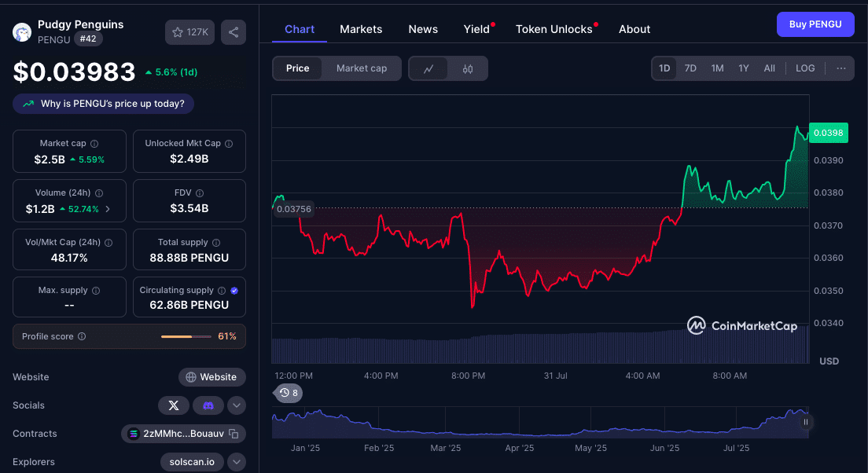Screen dimensions: 868x473
Task: Switch to the Markets tab
Action: 361,29
